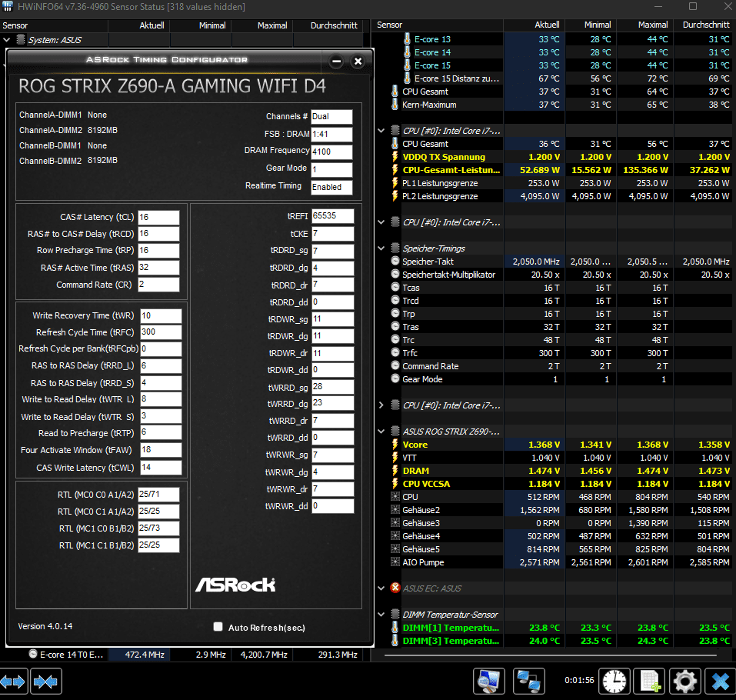736x700 pixels.
Task: Click the network computers icon
Action: pos(529,681)
